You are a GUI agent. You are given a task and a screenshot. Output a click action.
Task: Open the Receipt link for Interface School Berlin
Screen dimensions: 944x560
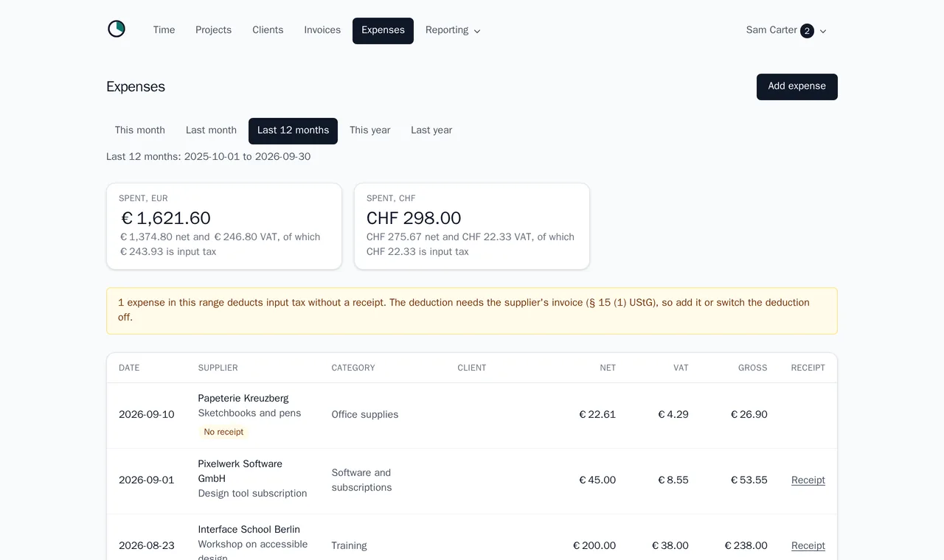[x=808, y=546]
